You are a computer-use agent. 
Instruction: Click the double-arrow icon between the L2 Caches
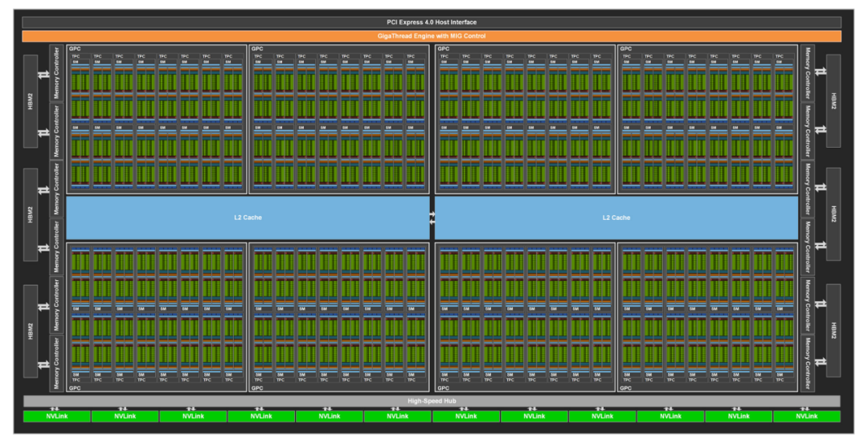(x=432, y=218)
